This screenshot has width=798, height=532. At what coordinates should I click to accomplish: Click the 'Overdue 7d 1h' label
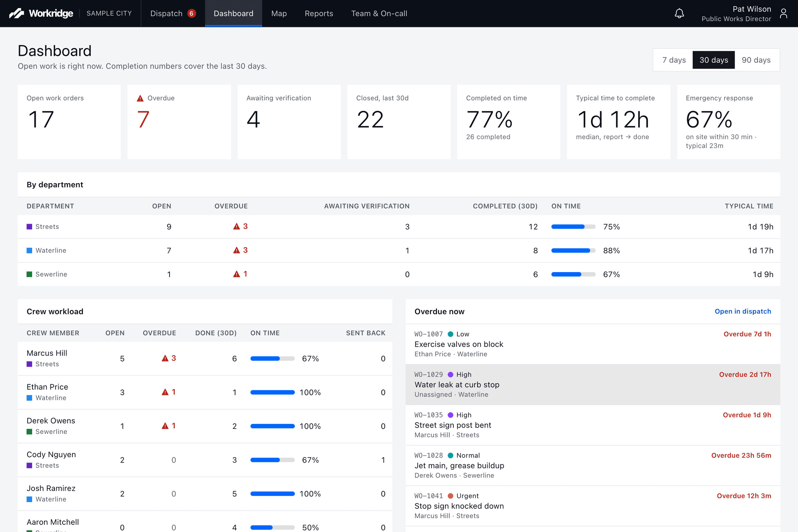(x=747, y=334)
